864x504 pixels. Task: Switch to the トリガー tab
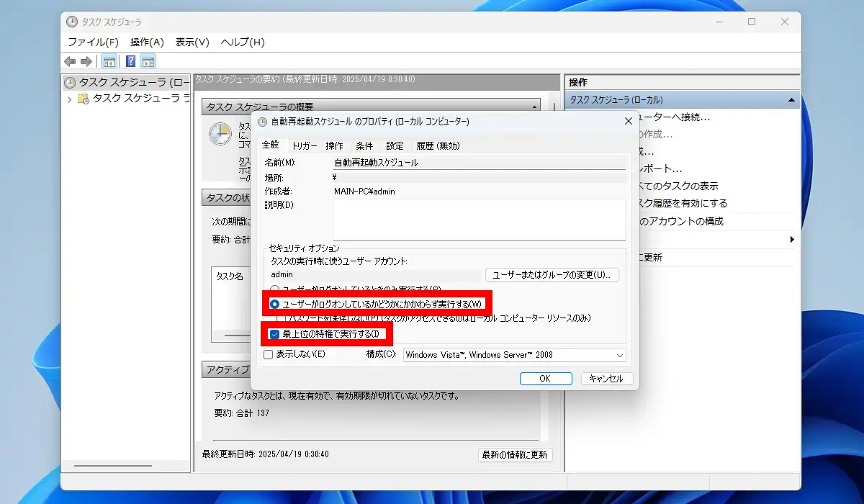305,145
